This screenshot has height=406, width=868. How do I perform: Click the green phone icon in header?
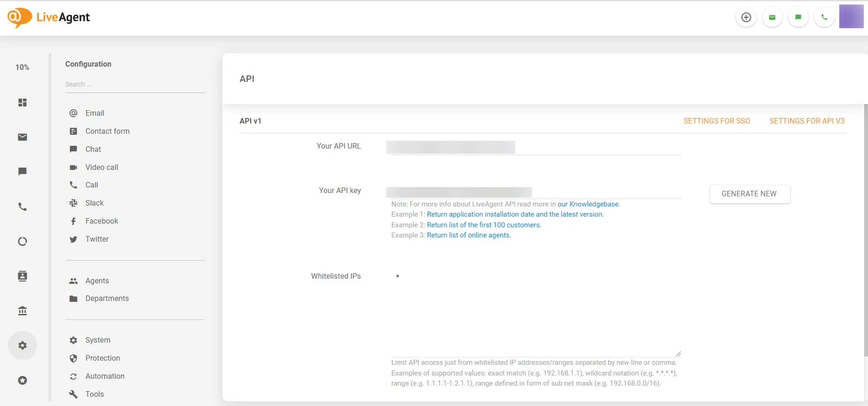coord(824,17)
